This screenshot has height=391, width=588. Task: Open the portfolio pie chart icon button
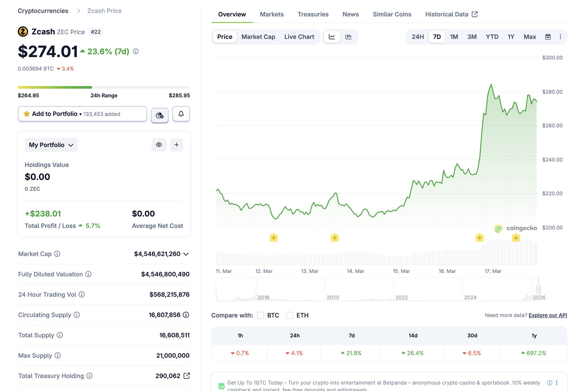point(160,115)
